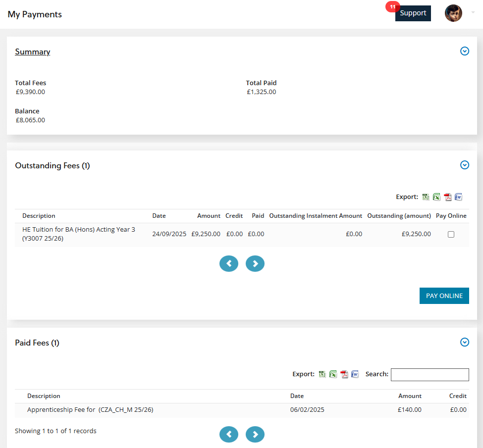The height and width of the screenshot is (448, 483).
Task: Export Paid Fees to Excel
Action: [x=333, y=374]
